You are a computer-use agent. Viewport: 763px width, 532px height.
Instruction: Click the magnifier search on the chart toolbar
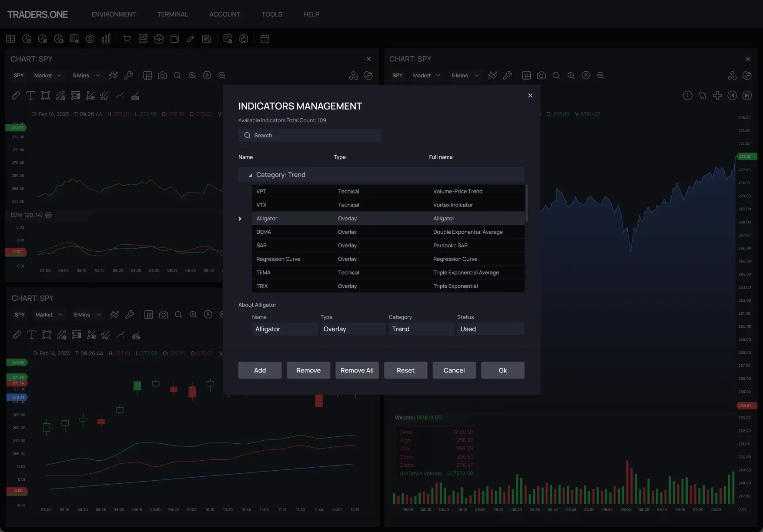[x=177, y=75]
